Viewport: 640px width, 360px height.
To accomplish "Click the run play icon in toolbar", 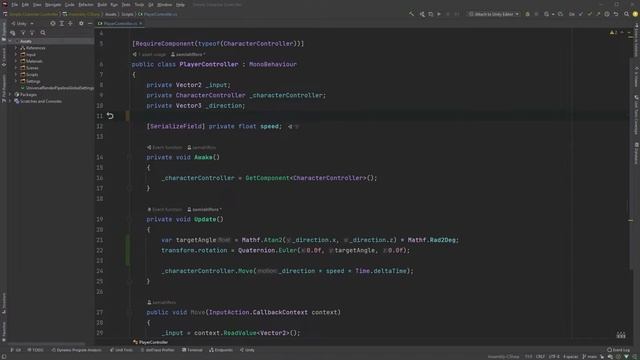I will pyautogui.click(x=439, y=14).
